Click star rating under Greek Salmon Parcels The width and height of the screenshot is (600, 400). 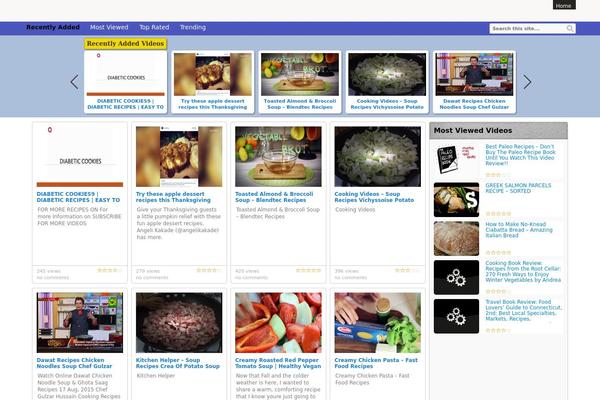[x=498, y=214]
